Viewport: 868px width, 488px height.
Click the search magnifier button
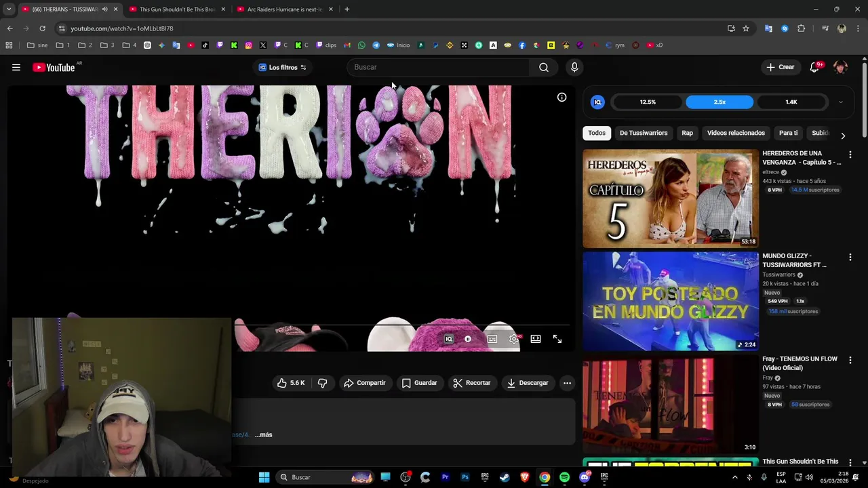(544, 67)
